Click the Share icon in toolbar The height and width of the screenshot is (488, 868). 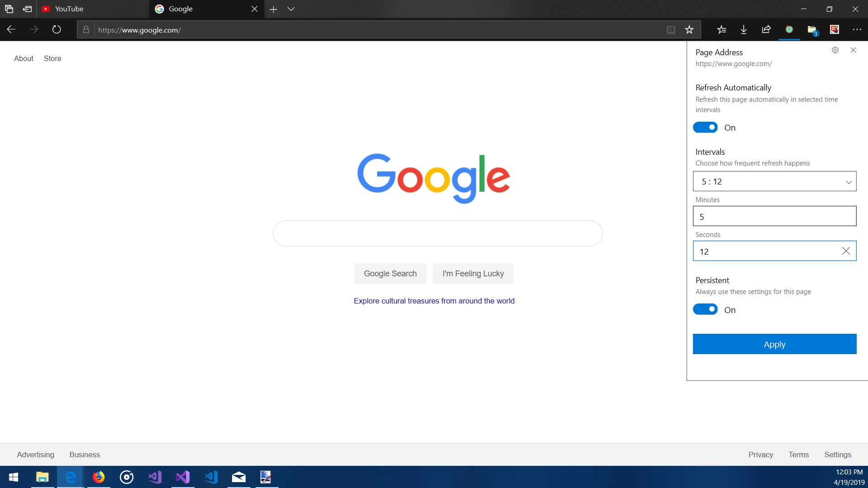(766, 30)
